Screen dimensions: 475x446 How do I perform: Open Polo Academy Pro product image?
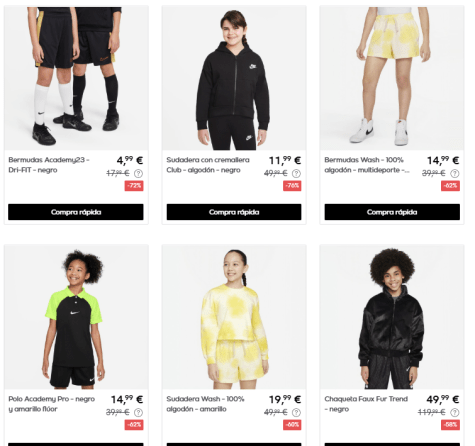click(76, 317)
